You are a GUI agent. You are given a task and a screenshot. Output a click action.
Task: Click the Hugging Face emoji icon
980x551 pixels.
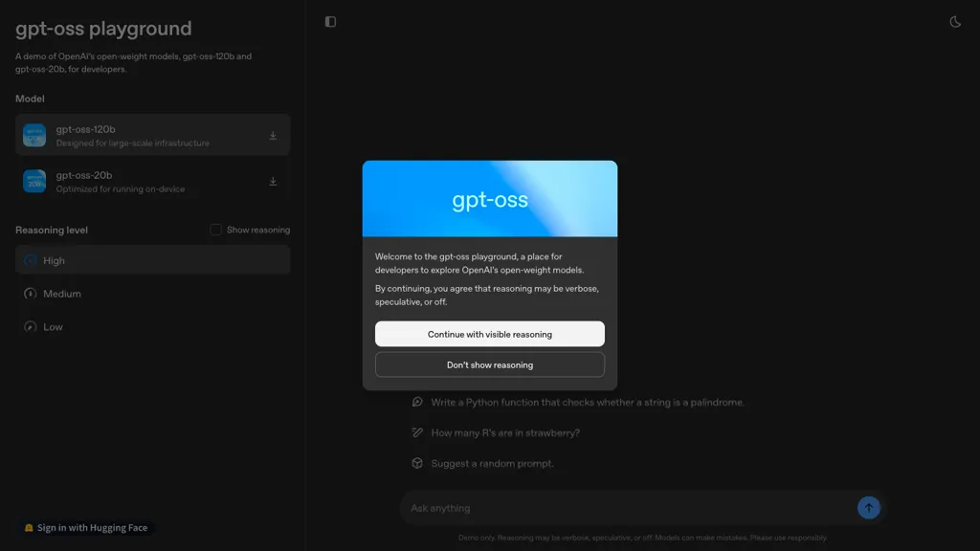click(29, 528)
